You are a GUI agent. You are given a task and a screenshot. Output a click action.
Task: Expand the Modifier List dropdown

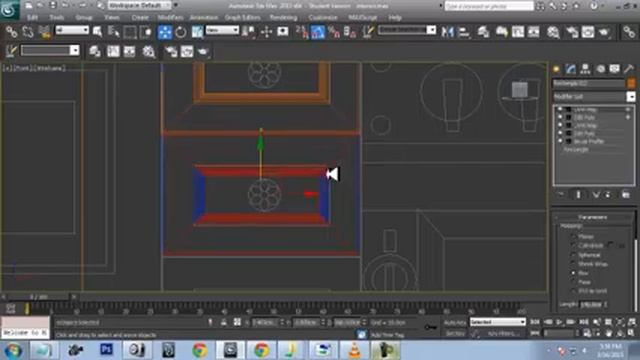coord(631,97)
